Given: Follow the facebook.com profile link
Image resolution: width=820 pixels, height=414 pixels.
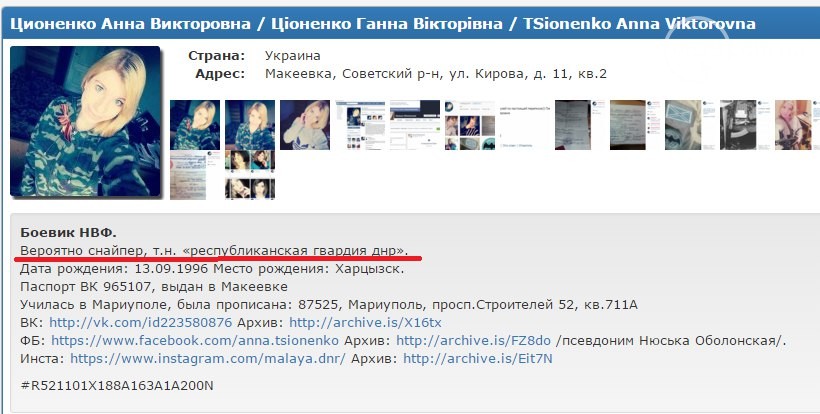Looking at the screenshot, I should (x=195, y=341).
